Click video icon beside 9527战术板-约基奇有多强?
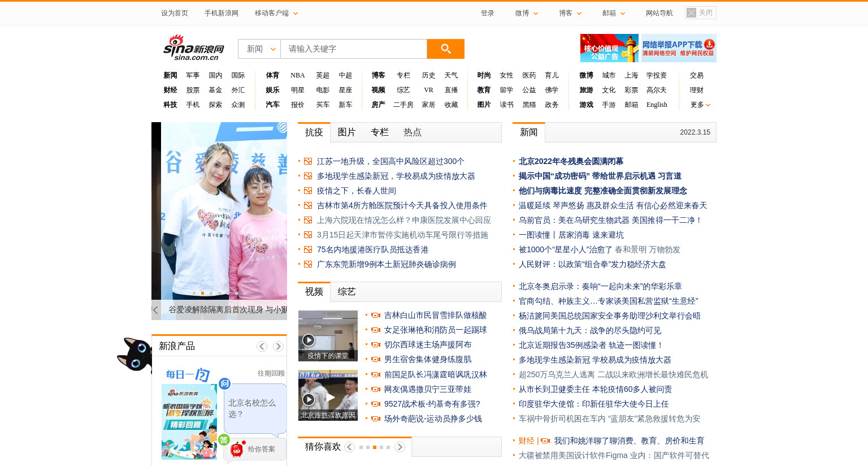The height and width of the screenshot is (466, 868). [x=376, y=404]
